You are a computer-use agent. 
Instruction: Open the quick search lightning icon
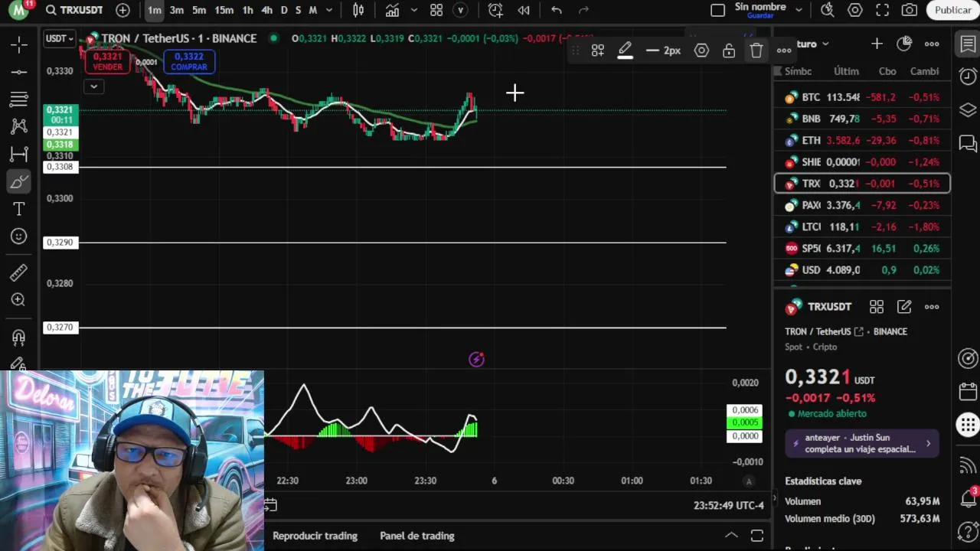828,10
